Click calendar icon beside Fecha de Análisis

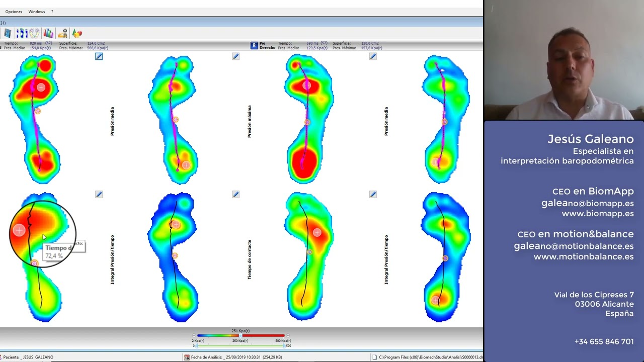click(187, 357)
